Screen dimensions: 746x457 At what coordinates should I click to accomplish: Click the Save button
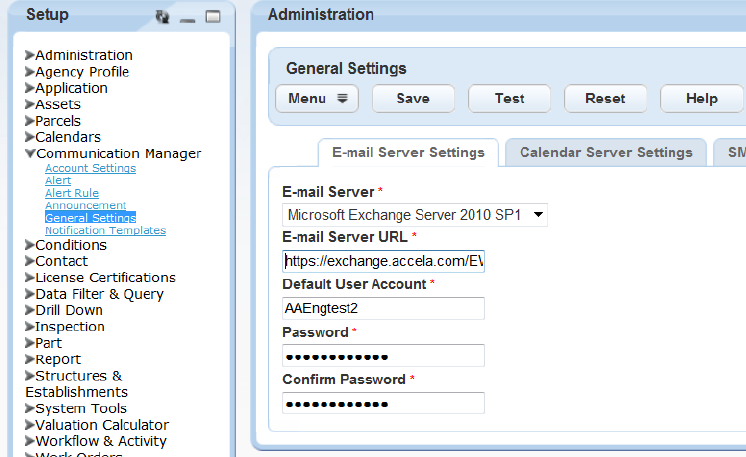pyautogui.click(x=413, y=98)
